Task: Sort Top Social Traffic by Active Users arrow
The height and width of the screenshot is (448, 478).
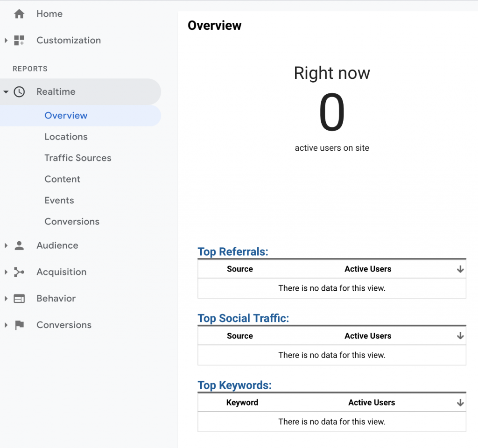Action: pos(460,336)
